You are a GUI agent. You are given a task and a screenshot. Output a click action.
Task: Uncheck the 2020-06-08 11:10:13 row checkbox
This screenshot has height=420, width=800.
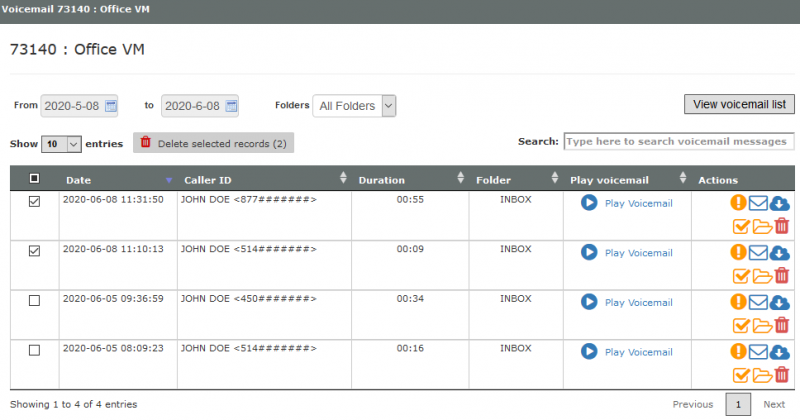pos(34,251)
